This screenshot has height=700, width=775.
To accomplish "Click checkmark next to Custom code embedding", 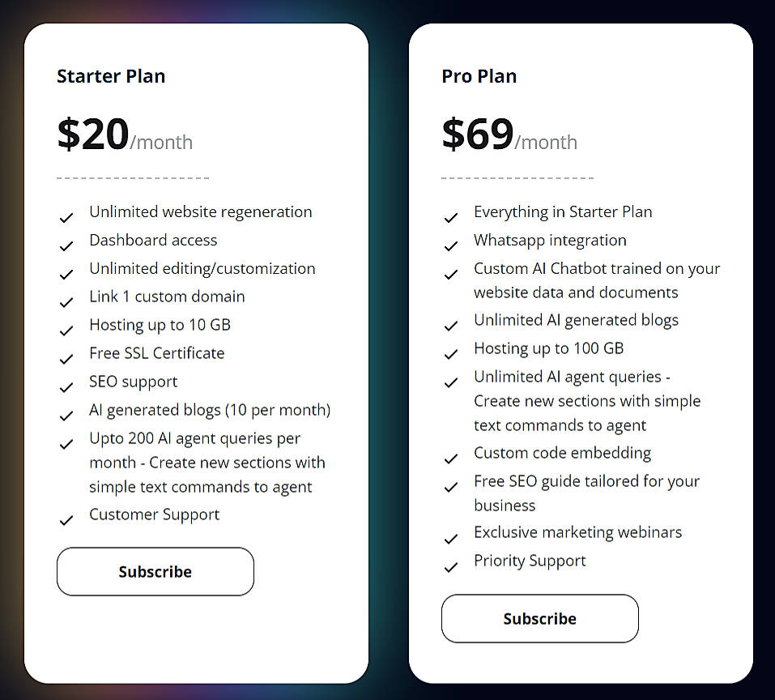I will [451, 459].
